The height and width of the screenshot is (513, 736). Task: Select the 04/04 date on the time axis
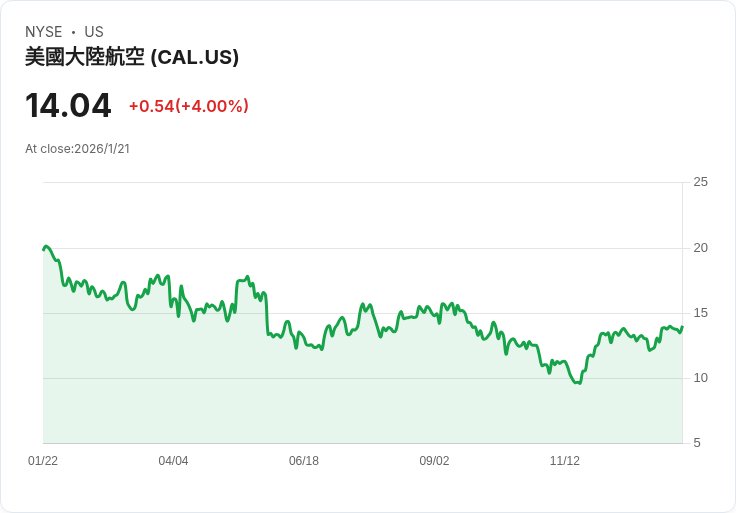tap(173, 461)
